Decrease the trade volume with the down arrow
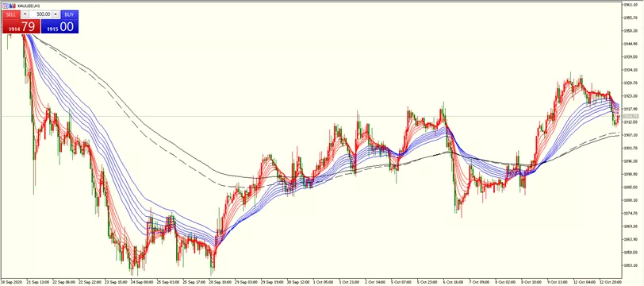The image size is (644, 286). coord(25,14)
